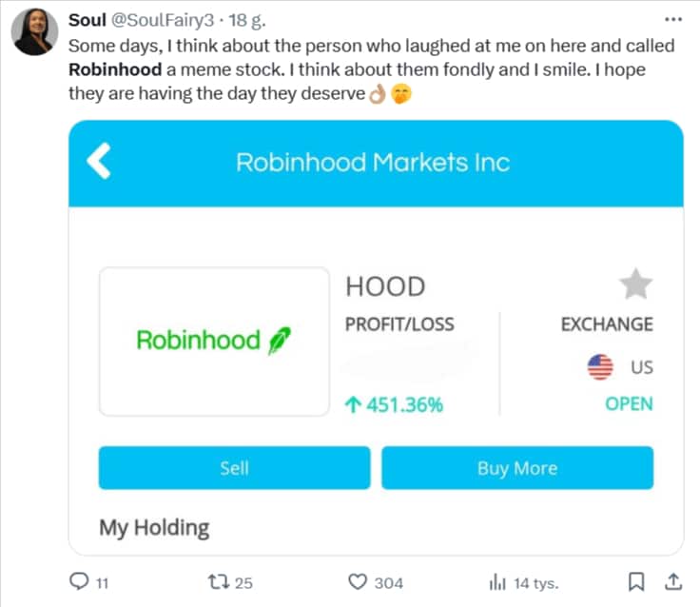Open Soul's profile avatar
This screenshot has width=700, height=607.
(x=34, y=34)
